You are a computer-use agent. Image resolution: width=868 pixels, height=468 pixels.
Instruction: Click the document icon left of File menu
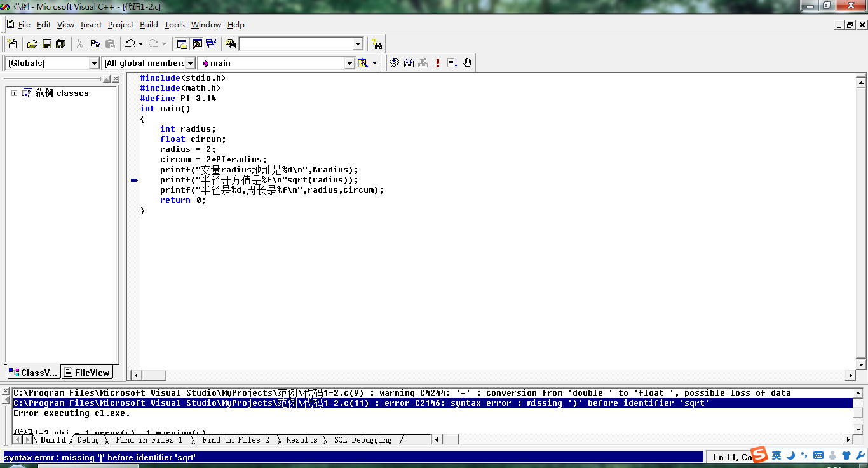click(11, 24)
